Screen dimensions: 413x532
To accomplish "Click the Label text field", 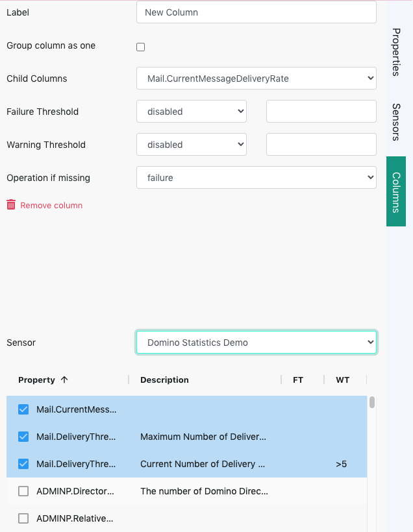I will pyautogui.click(x=256, y=12).
